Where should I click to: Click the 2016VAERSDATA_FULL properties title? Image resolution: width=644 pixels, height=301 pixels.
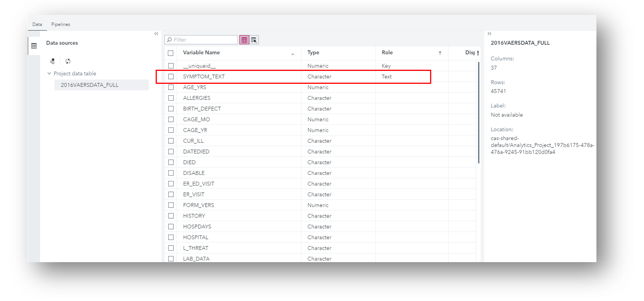[520, 43]
